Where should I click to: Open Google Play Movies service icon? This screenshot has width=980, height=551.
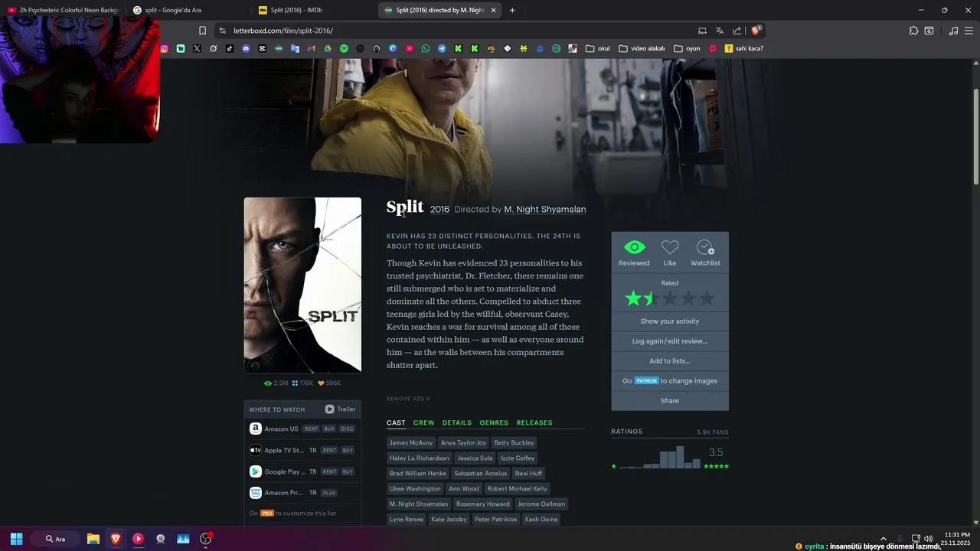[256, 471]
